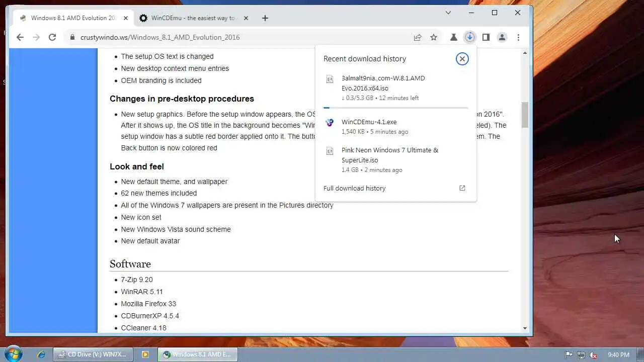This screenshot has width=644, height=362.
Task: Click the "Look and feel" heading
Action: coord(137,166)
